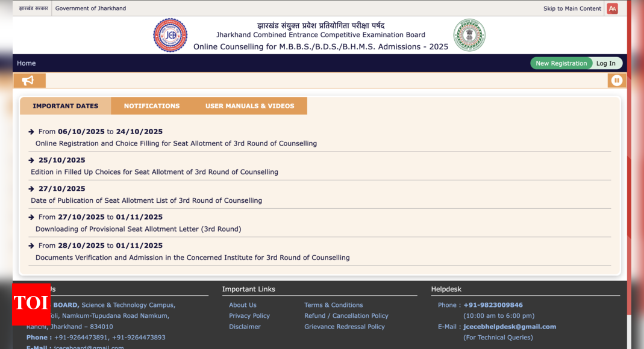Viewport: 644px width, 349px height.
Task: Click the Jharkhand government emblem
Action: point(469,35)
